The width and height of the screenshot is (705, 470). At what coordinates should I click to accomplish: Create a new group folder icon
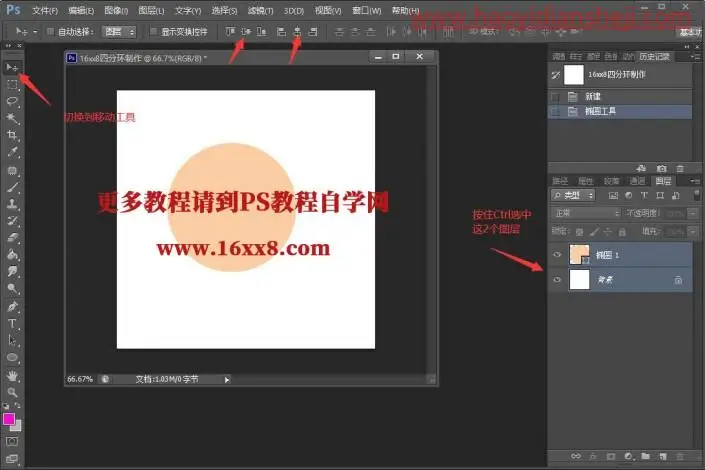(x=646, y=456)
